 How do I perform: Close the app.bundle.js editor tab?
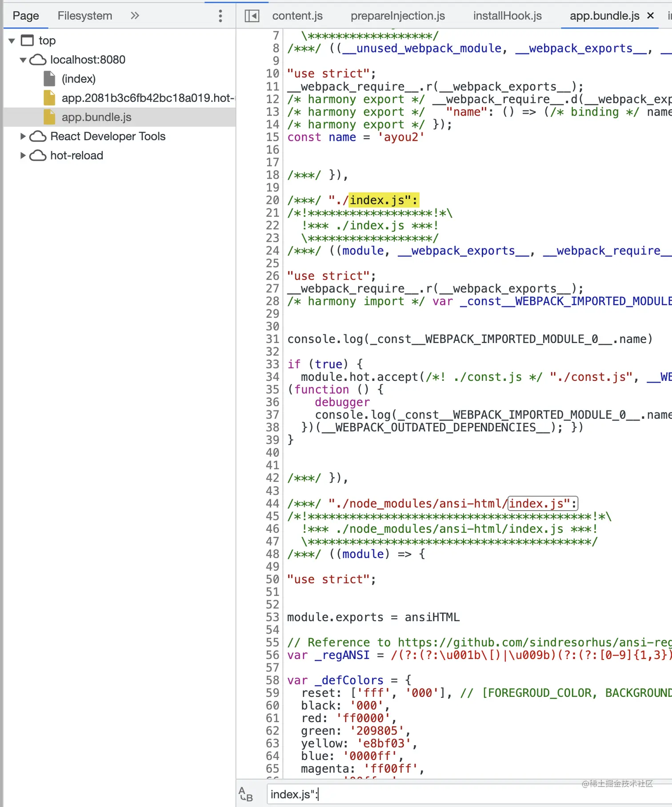(x=651, y=16)
